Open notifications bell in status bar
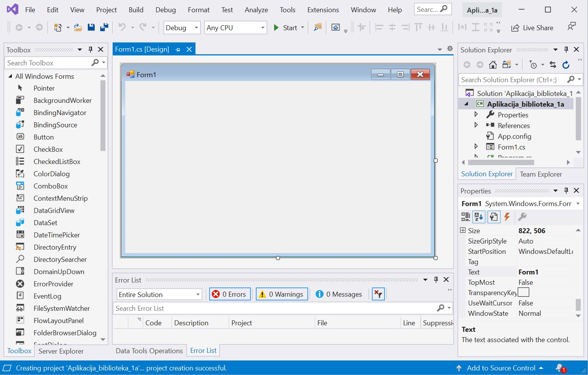The height and width of the screenshot is (375, 588). coord(560,368)
